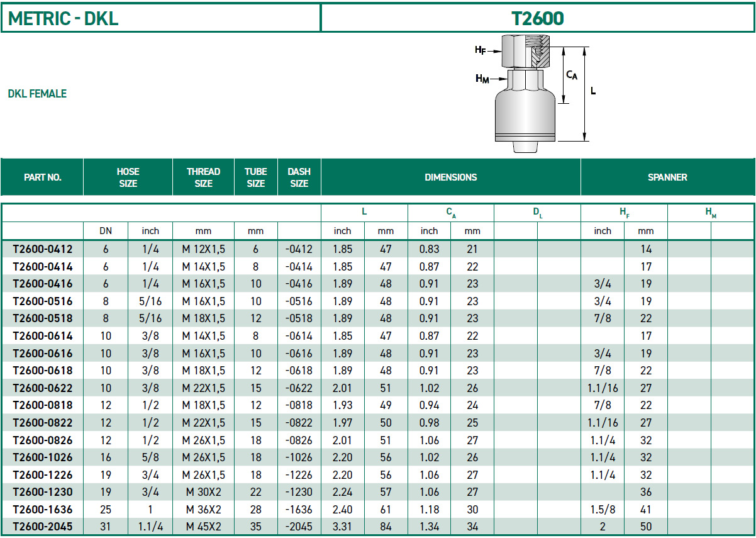Click part number T2600-0412
756x538 pixels.
42,249
